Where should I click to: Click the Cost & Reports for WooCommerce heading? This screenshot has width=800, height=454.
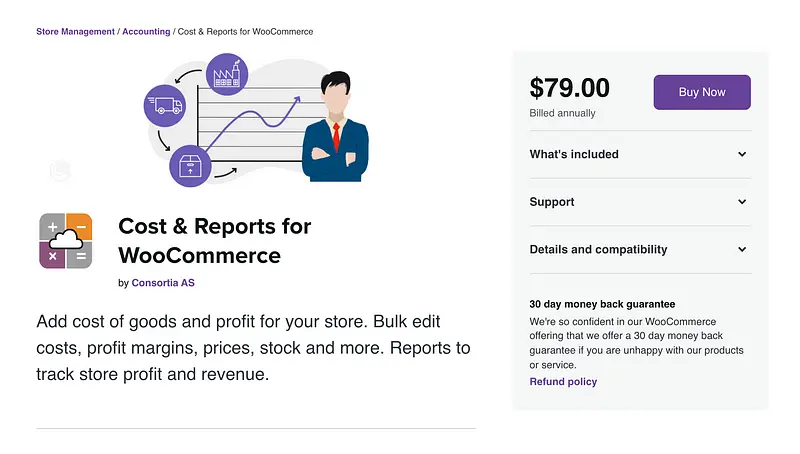215,240
